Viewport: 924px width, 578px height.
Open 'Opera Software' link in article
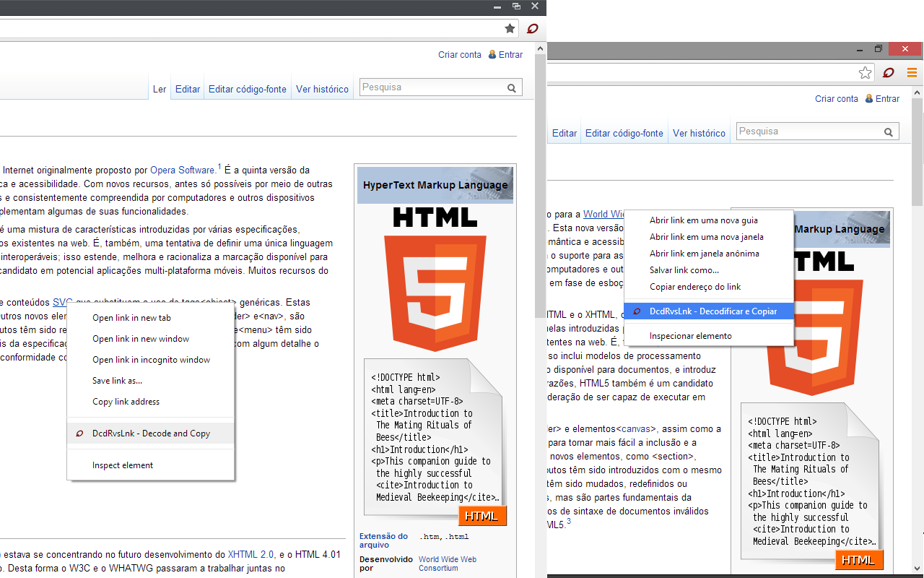(x=183, y=171)
